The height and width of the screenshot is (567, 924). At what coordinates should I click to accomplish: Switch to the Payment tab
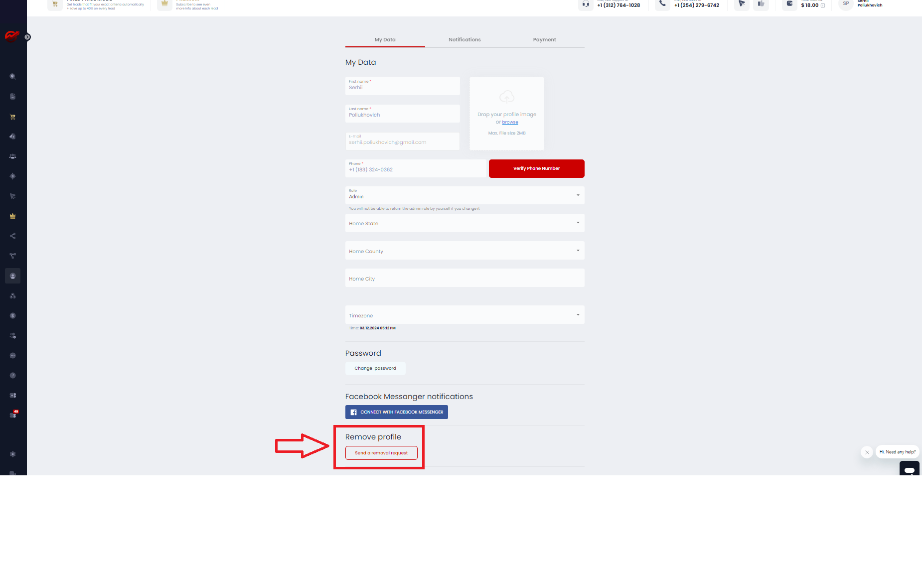tap(544, 40)
